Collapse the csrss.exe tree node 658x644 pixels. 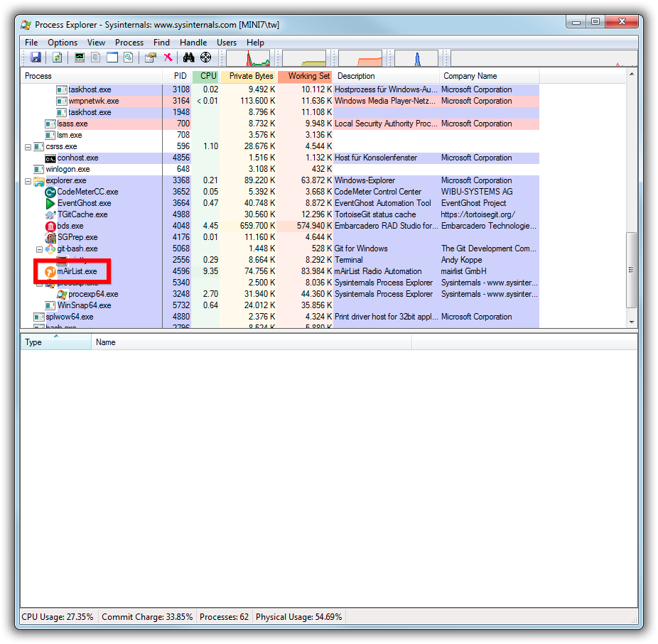(28, 147)
